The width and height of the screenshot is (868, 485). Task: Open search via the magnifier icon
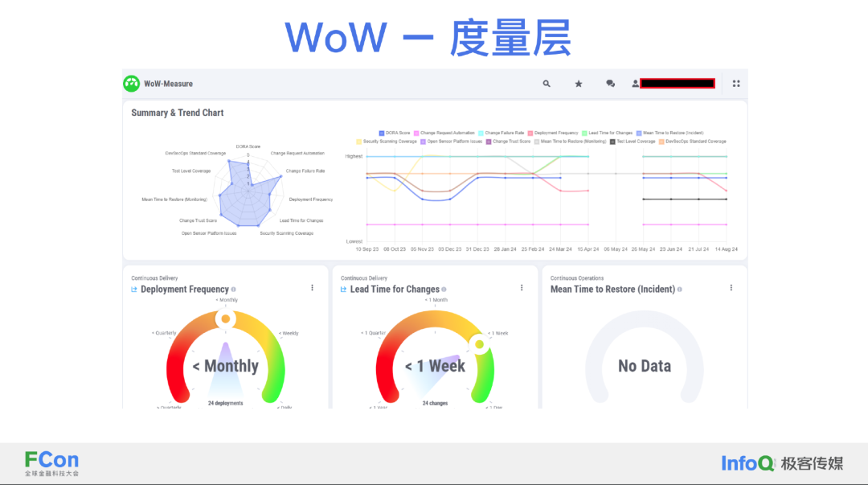[547, 84]
